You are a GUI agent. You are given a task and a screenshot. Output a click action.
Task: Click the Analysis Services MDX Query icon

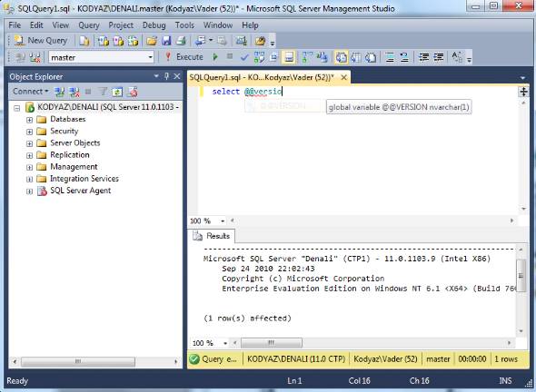[103, 41]
